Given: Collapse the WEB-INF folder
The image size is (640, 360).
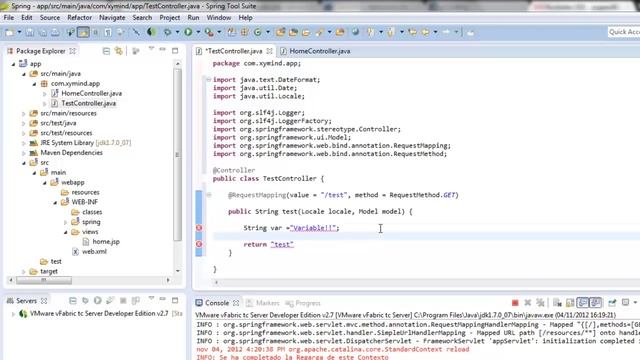Looking at the screenshot, I should [x=55, y=202].
